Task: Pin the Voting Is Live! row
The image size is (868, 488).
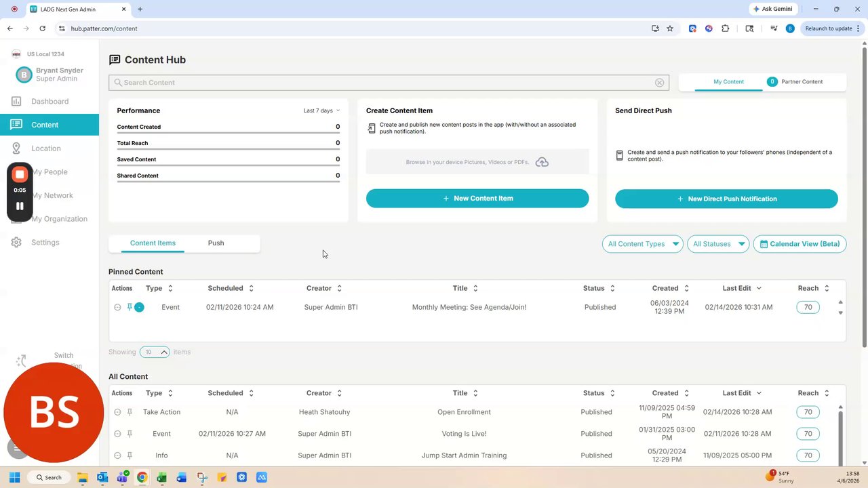Action: pyautogui.click(x=129, y=434)
